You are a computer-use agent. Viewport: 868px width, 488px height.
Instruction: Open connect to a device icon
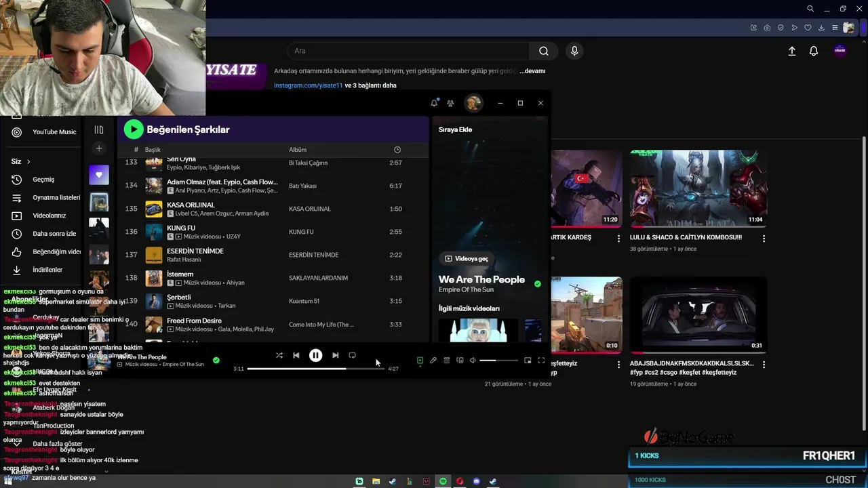coord(460,361)
